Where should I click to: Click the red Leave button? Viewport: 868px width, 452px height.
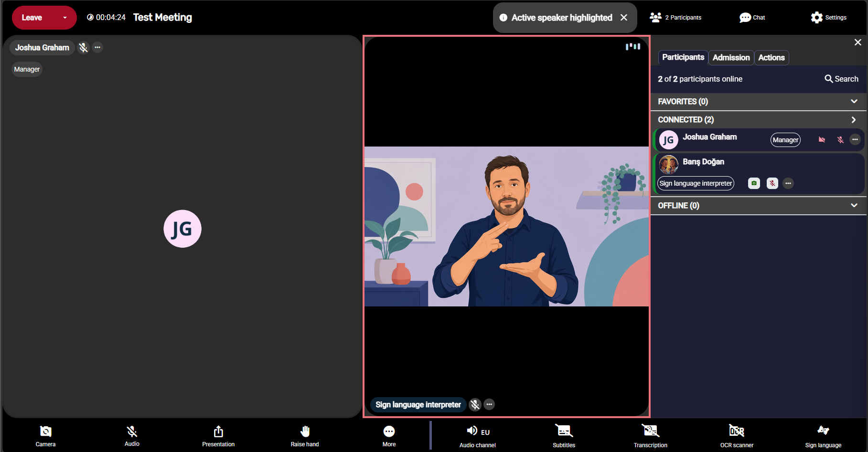[x=32, y=18]
